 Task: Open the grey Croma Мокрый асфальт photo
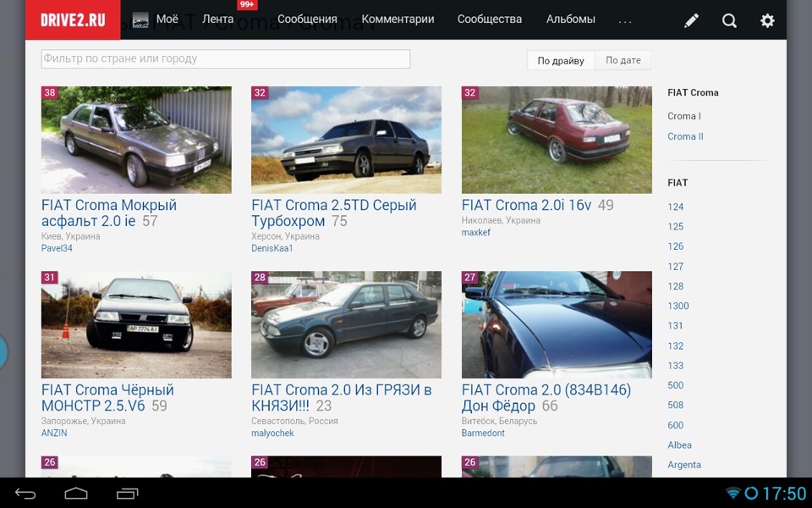click(136, 140)
